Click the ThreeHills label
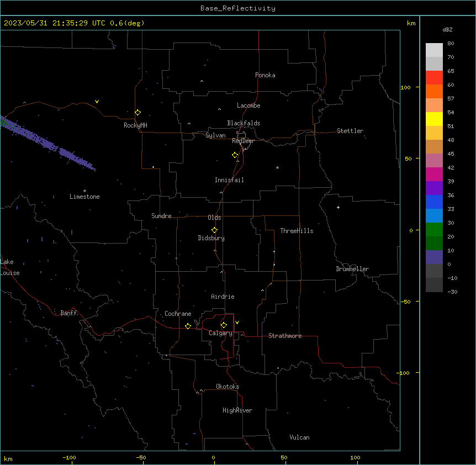 pos(297,231)
